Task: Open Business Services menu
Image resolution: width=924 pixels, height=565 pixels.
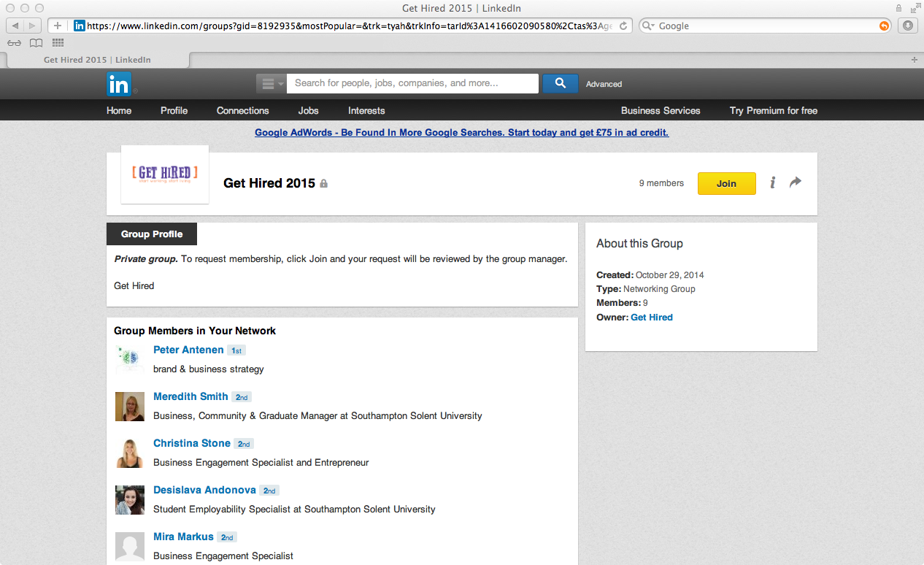Action: pos(661,110)
